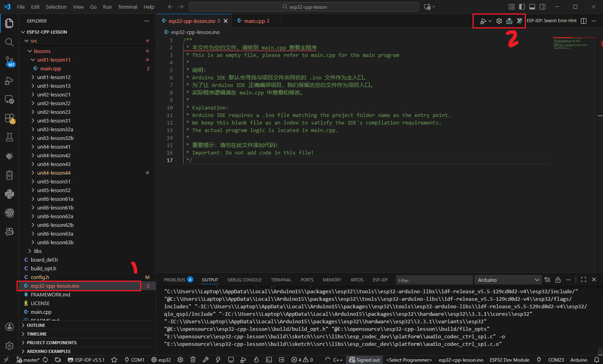
Task: Toggle output auto-scroll lock icon
Action: point(558,280)
